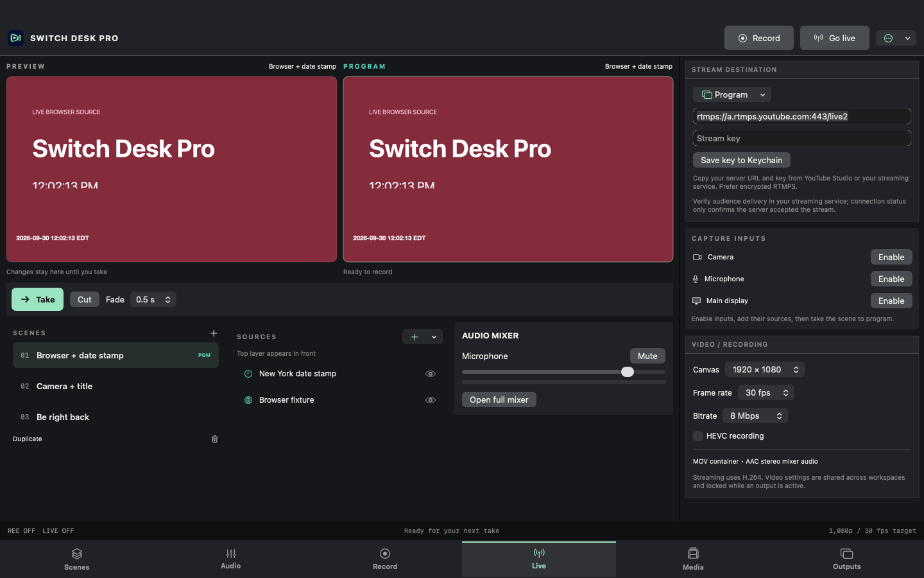
Task: Select the Be right back scene
Action: (x=116, y=417)
